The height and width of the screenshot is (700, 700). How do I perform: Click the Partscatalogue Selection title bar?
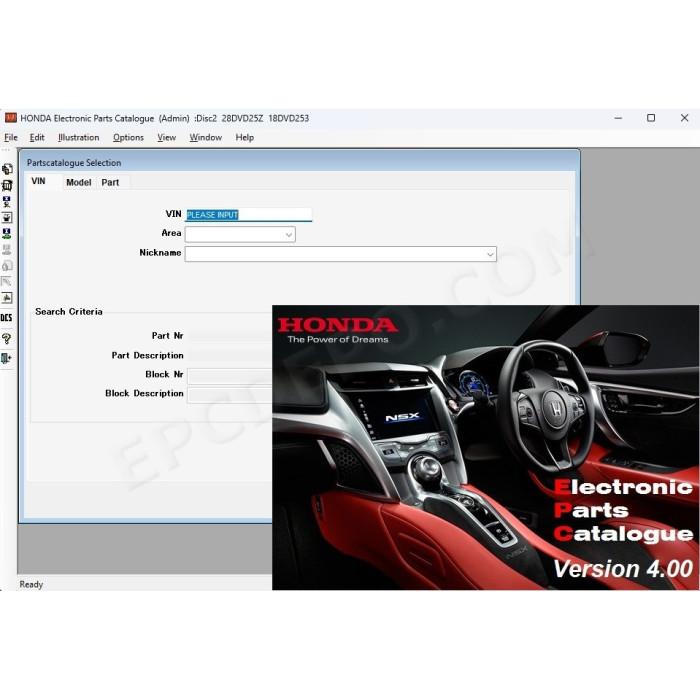299,162
